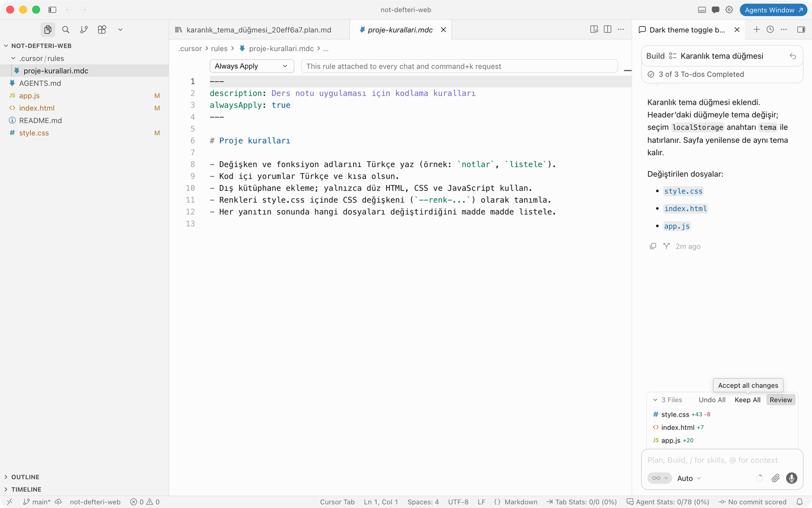Open the main* branch in status bar
Viewport: 812px width, 508px height.
(x=37, y=502)
